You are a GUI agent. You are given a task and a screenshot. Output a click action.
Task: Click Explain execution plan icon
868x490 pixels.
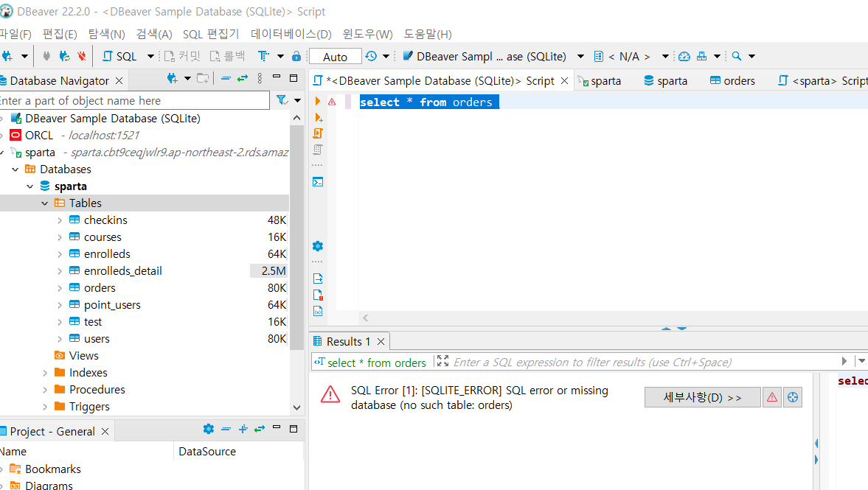(x=318, y=150)
